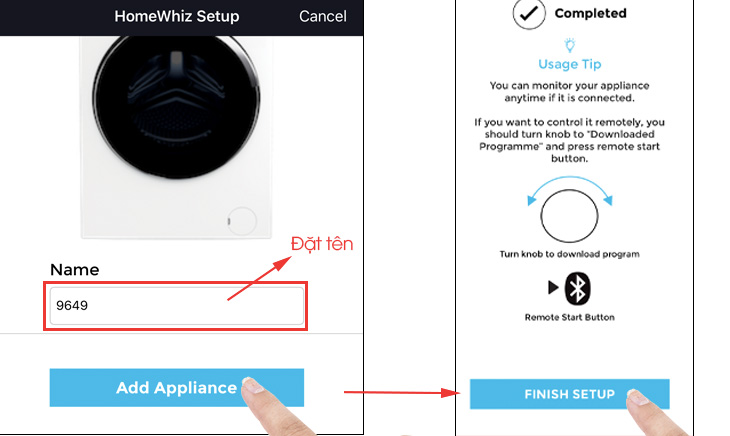Click the HomeWhiz Setup title
730x436 pixels.
pyautogui.click(x=177, y=16)
